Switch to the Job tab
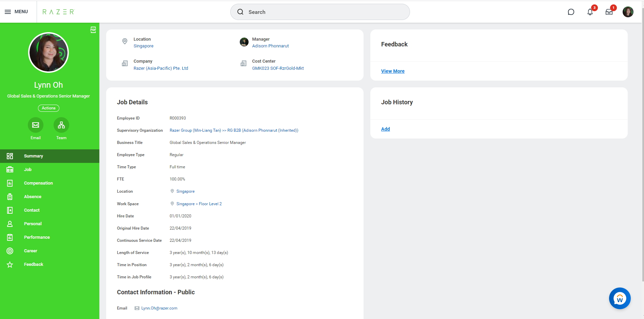 tap(50, 170)
